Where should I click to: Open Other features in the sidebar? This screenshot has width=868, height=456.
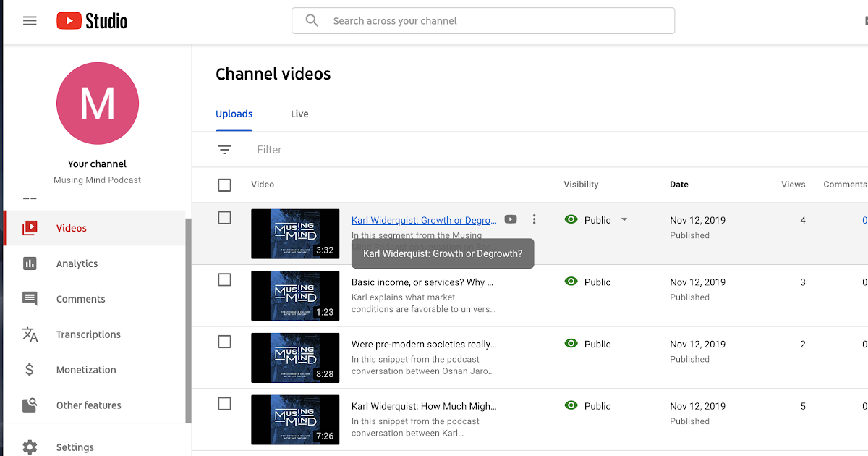pyautogui.click(x=95, y=405)
